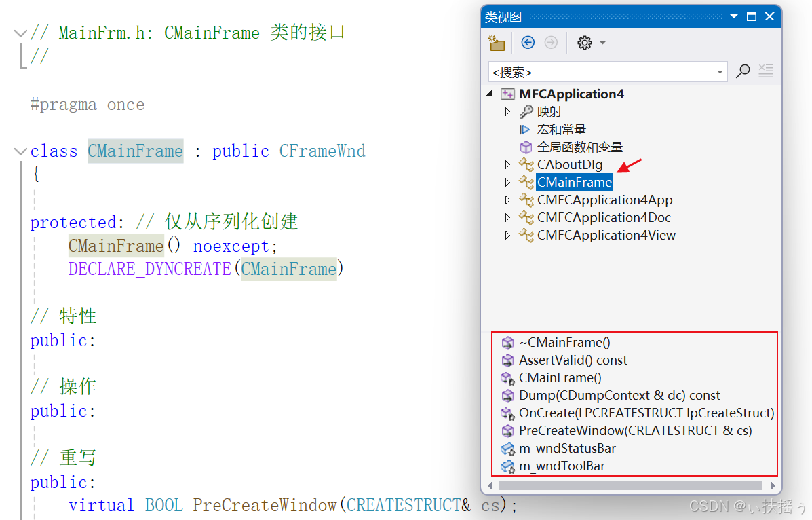Expand the 映射 node

pyautogui.click(x=507, y=111)
